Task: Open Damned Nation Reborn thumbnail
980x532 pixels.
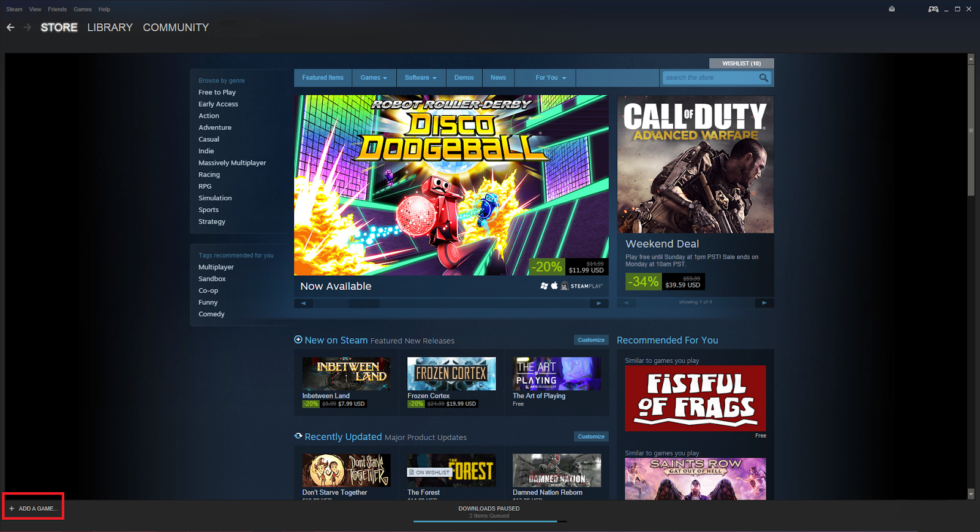Action: pos(557,471)
